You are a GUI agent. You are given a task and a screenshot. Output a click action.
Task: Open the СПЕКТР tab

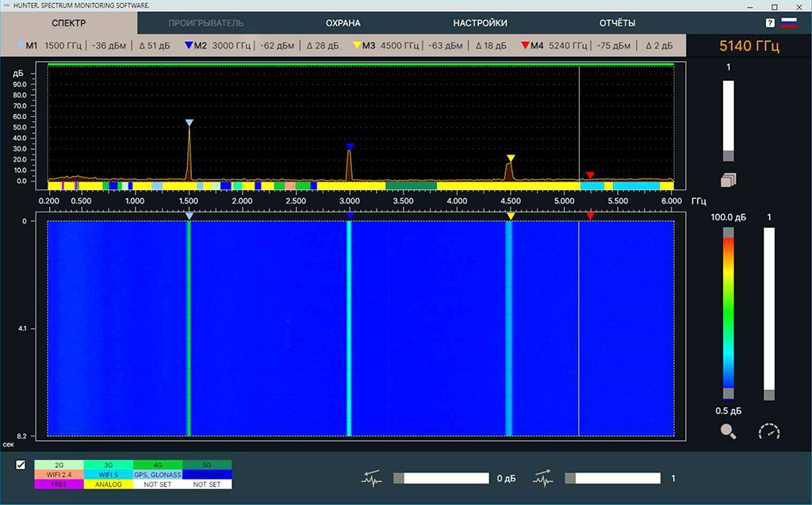[69, 23]
